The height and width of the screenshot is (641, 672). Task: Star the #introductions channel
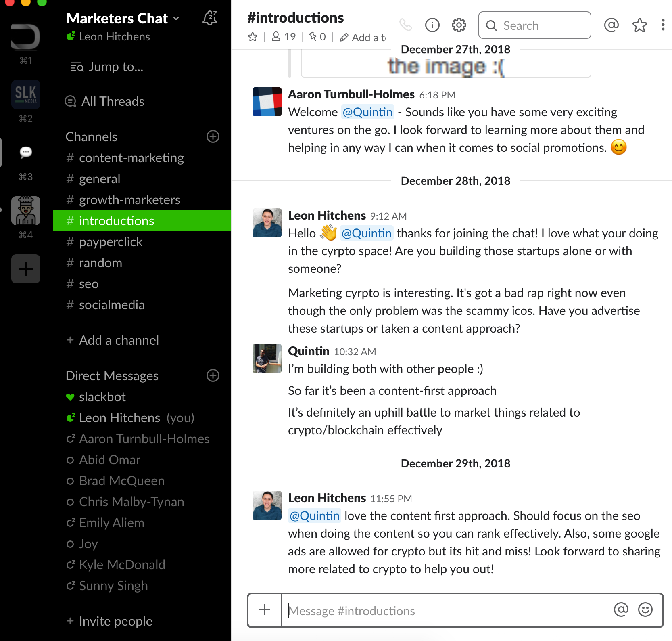(x=253, y=37)
